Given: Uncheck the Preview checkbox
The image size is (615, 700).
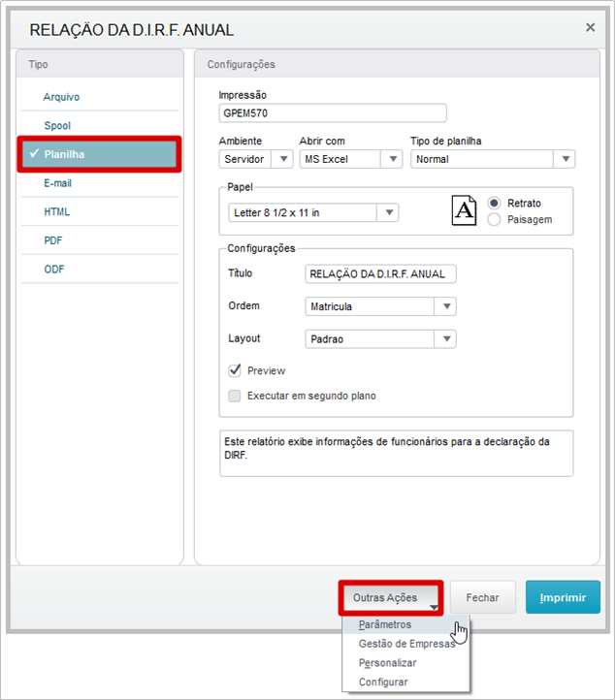Looking at the screenshot, I should (235, 370).
